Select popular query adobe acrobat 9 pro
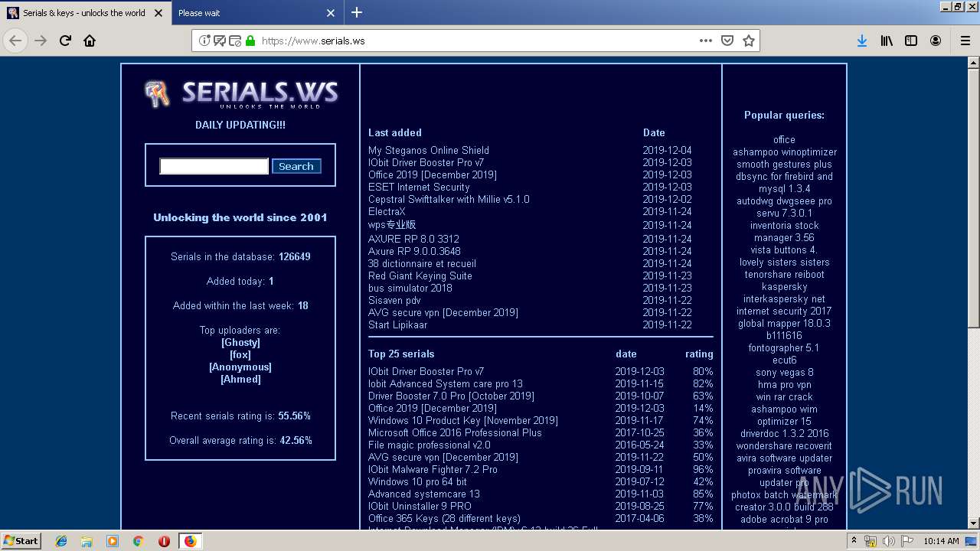This screenshot has height=551, width=980. pos(784,519)
